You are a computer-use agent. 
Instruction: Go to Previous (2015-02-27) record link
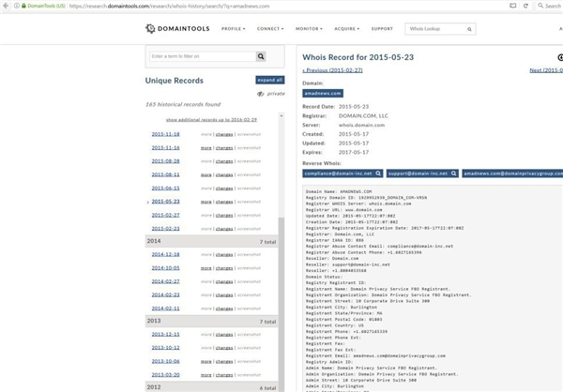click(x=332, y=70)
